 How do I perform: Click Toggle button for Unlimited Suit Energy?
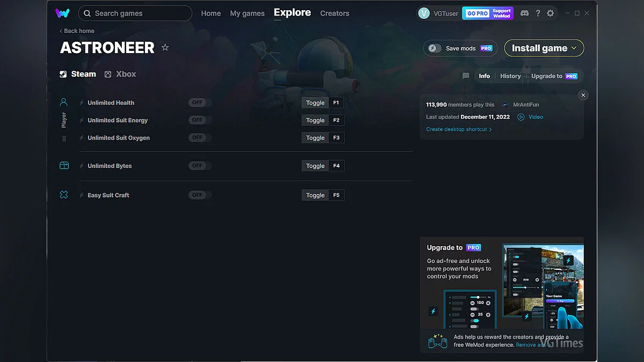point(316,120)
